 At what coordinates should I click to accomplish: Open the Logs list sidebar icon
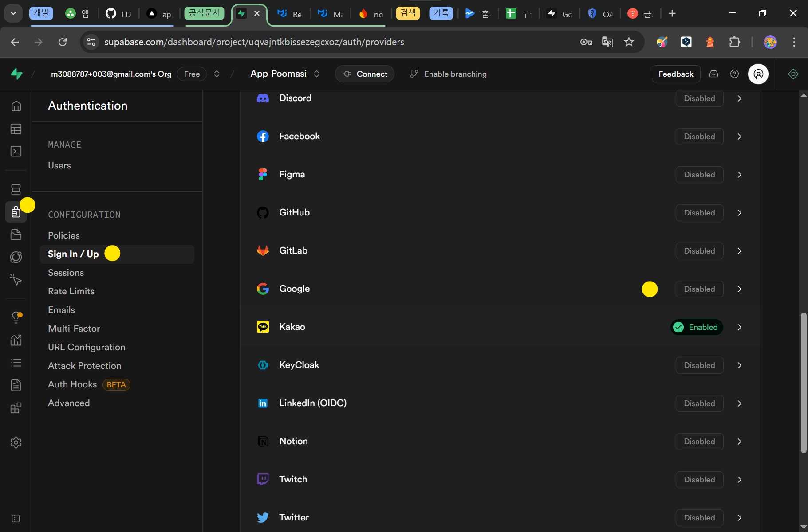16,363
